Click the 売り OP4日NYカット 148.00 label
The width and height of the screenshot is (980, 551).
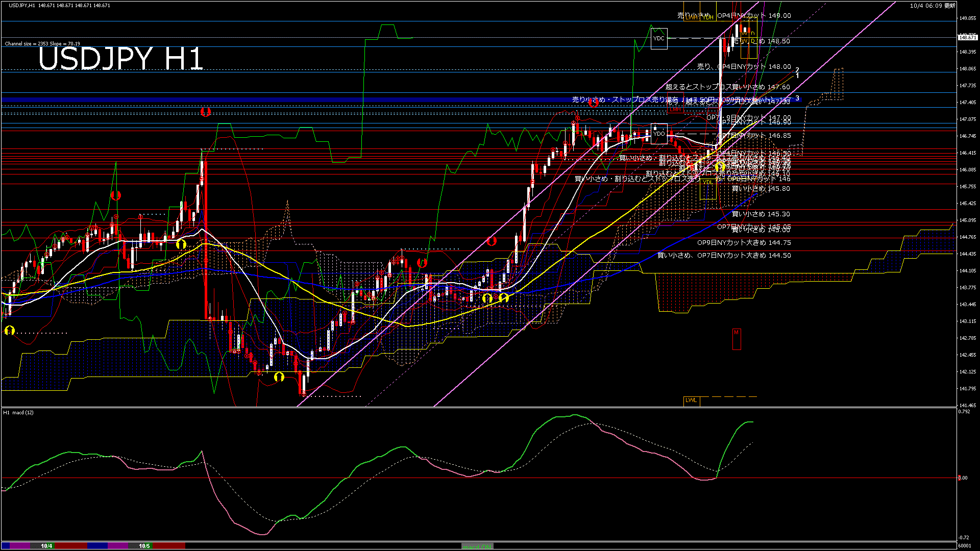[x=744, y=67]
